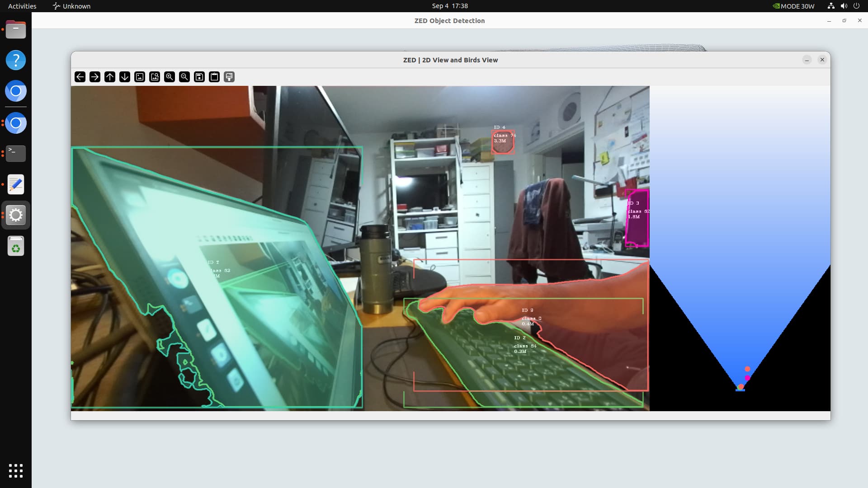The width and height of the screenshot is (868, 488).
Task: Zoom in with magnifier plus icon
Action: point(170,77)
